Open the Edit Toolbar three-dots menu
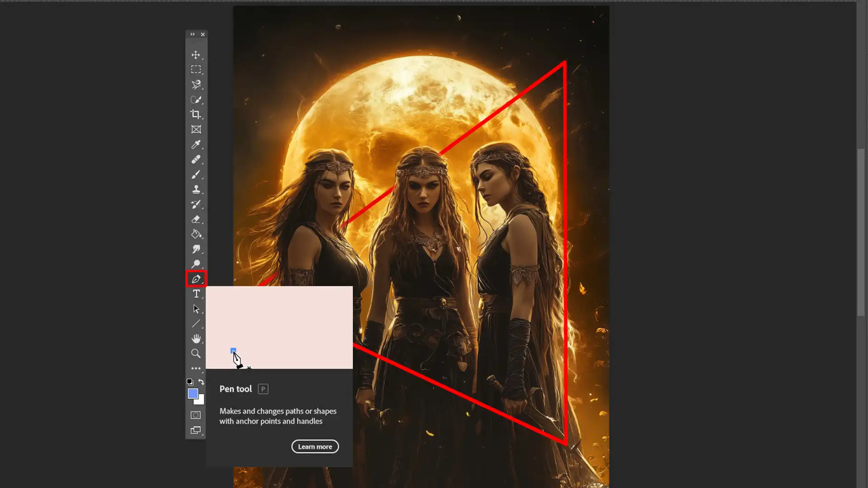This screenshot has width=868, height=488. pos(196,368)
